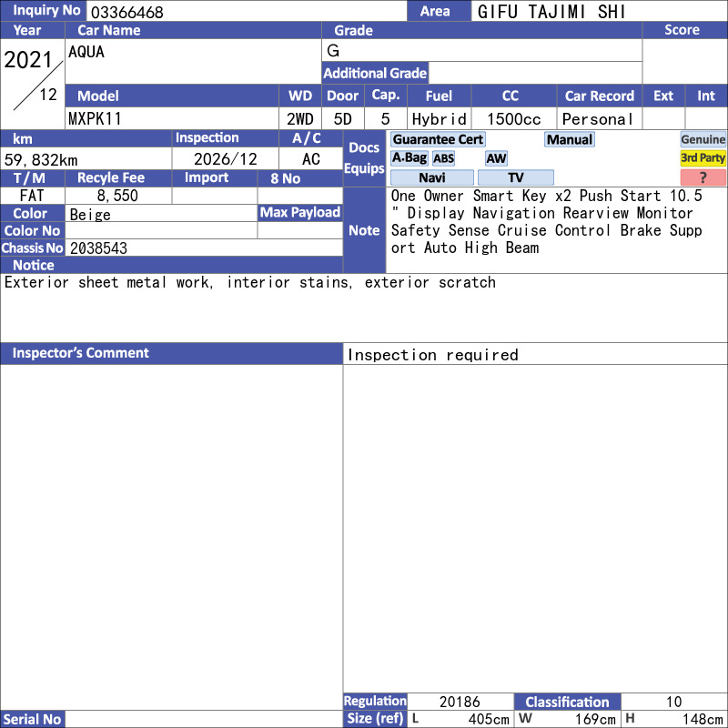Click the empty Serial No field
The height and width of the screenshot is (728, 728).
204,719
